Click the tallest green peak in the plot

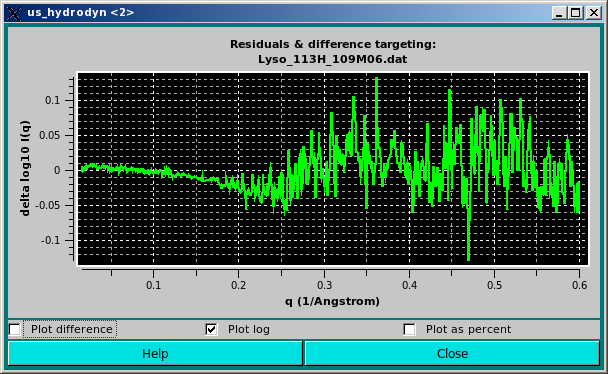[x=377, y=79]
